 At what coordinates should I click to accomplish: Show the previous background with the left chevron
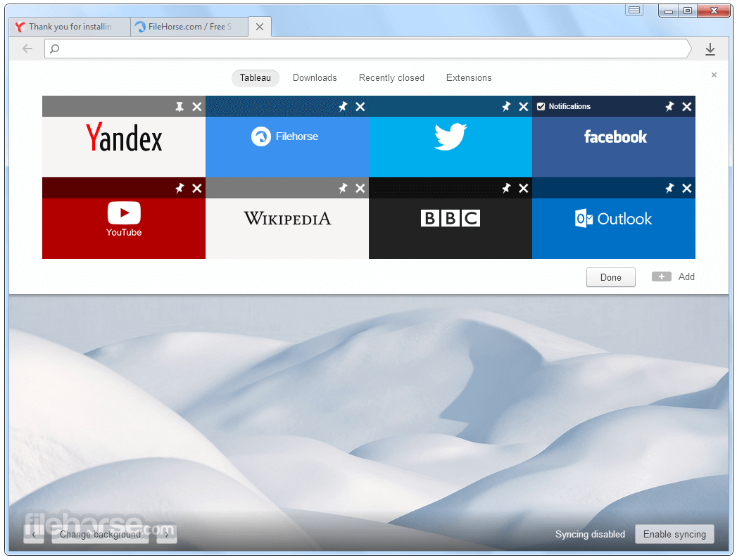tap(34, 535)
